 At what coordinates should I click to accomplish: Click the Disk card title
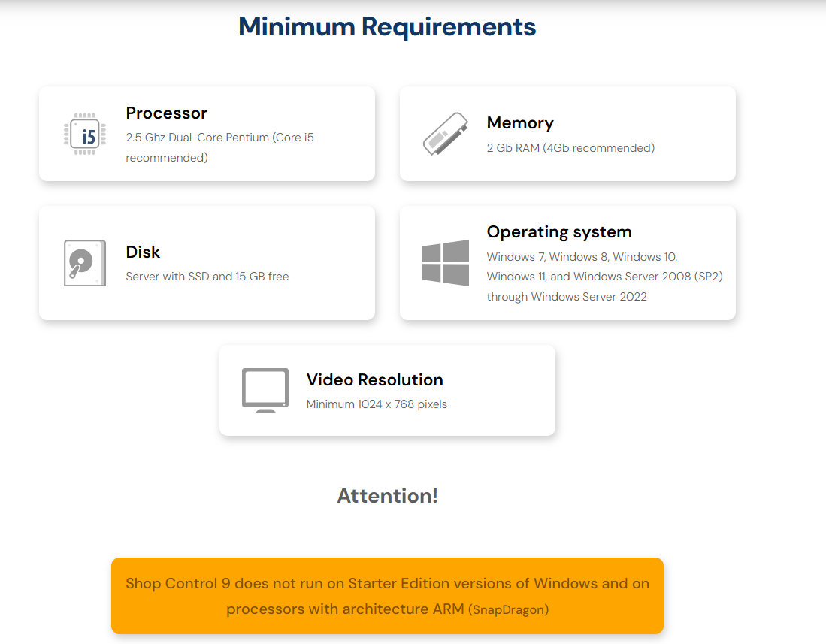(x=143, y=252)
